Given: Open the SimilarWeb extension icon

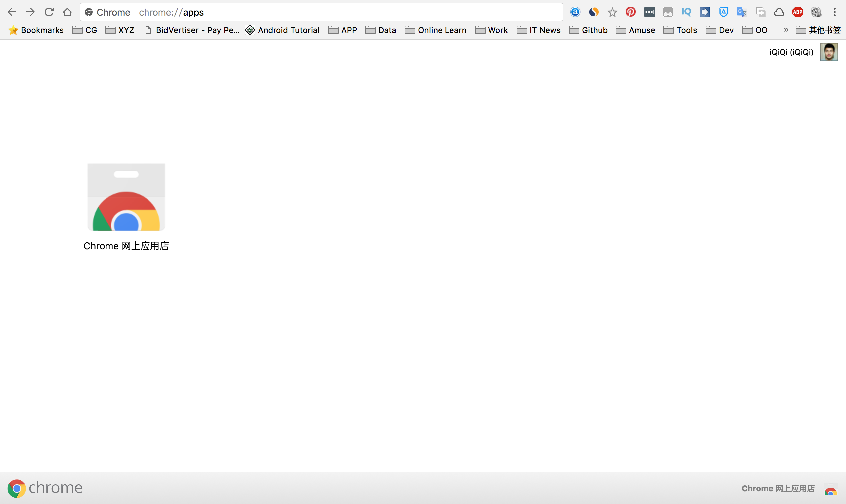Looking at the screenshot, I should point(594,12).
